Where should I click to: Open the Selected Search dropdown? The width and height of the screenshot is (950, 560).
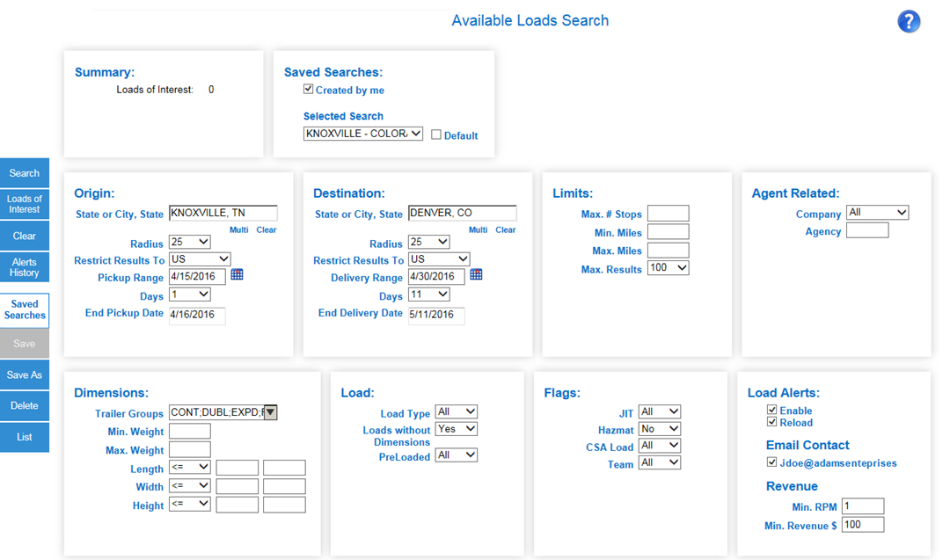click(362, 135)
